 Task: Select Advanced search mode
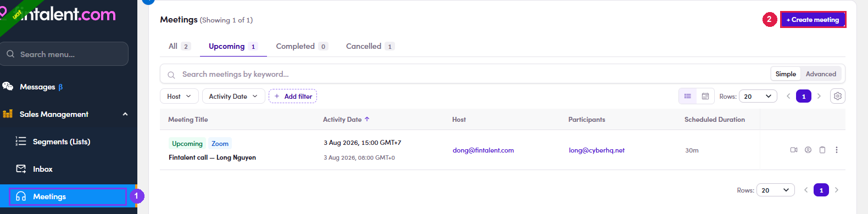tap(821, 74)
